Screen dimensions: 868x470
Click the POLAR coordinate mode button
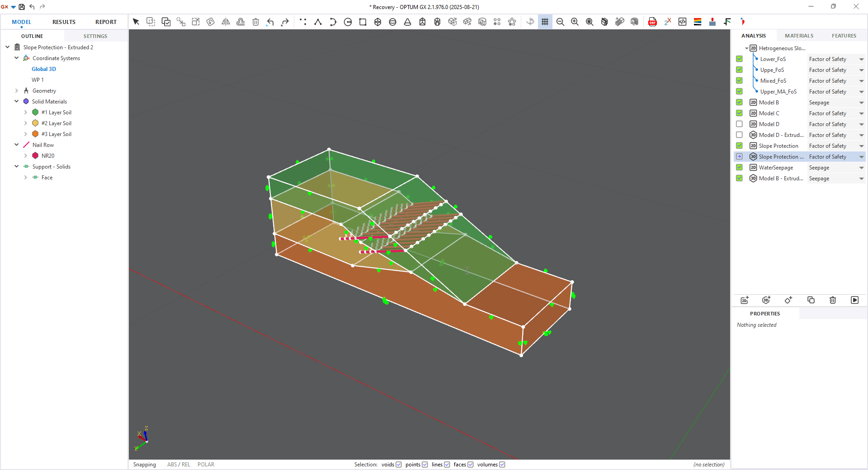[x=206, y=465]
